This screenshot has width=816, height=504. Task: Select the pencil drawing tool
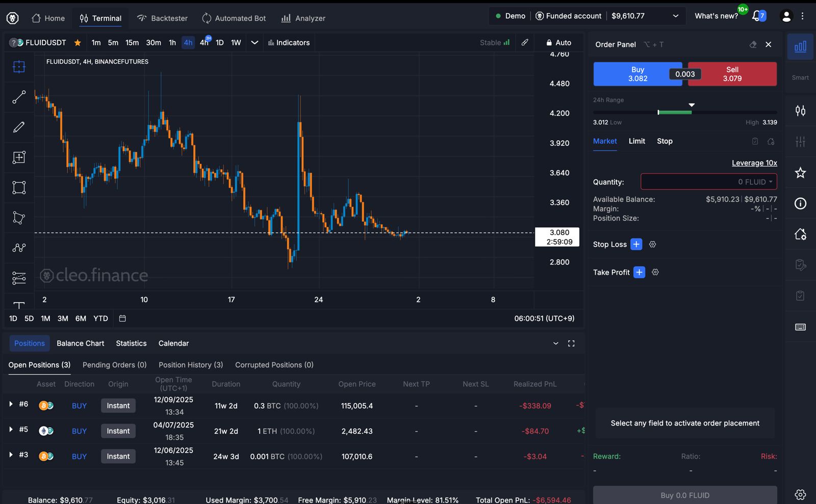(x=19, y=127)
